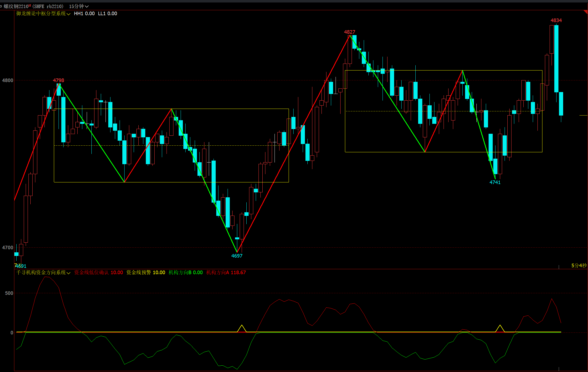This screenshot has height=372, width=588.
Task: Click the small square icon before 螺纹钢2210
Action: point(1,6)
